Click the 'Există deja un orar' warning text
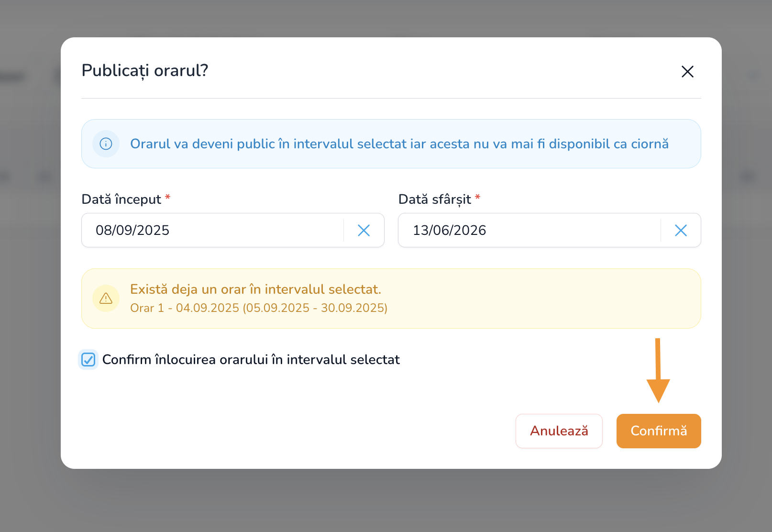 [255, 289]
